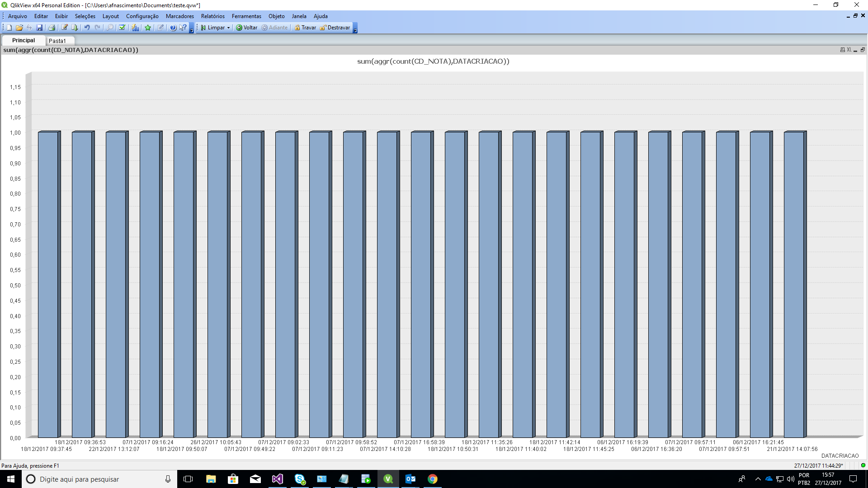Click the New document icon
This screenshot has height=488, width=868.
click(9, 28)
